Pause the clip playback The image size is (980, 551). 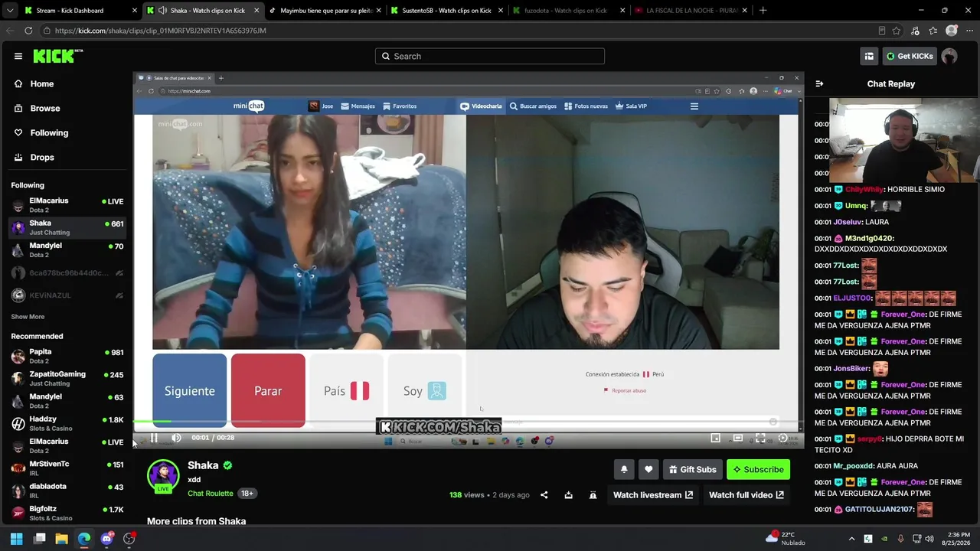point(154,438)
